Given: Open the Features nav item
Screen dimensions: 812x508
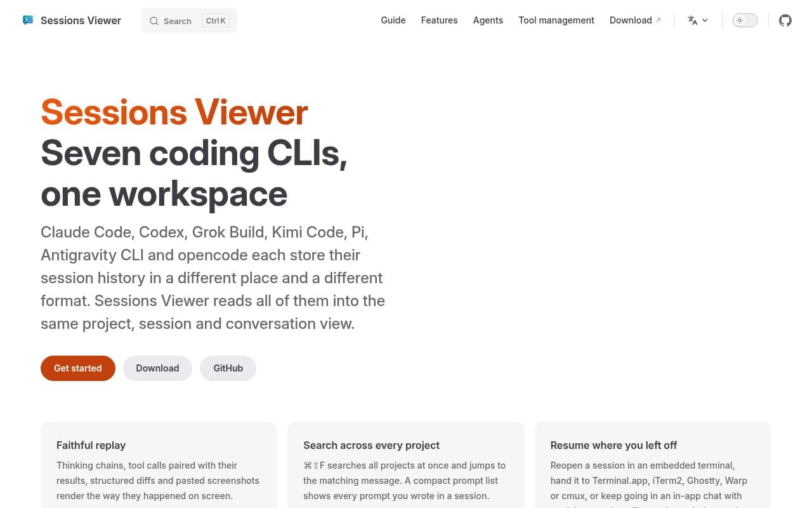Looking at the screenshot, I should (439, 20).
